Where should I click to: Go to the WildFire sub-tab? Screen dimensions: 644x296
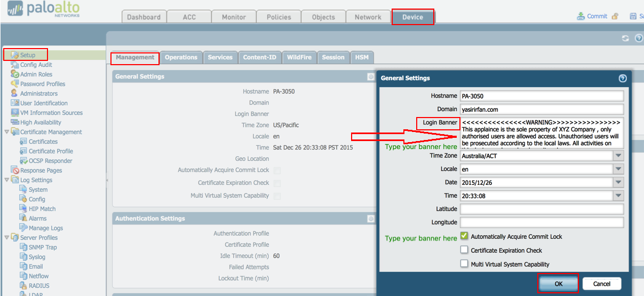tap(299, 57)
